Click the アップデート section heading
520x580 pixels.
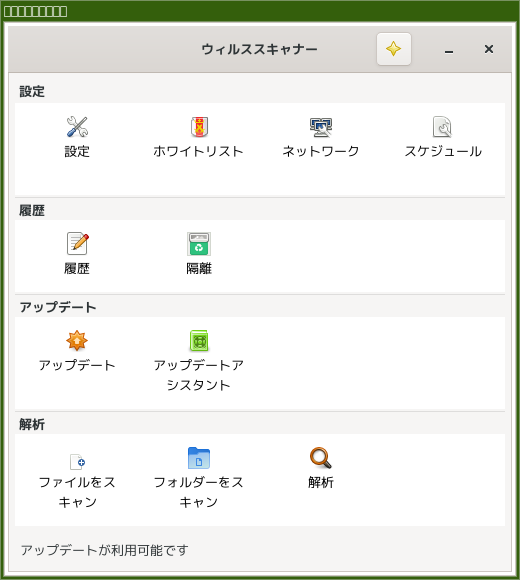point(58,307)
